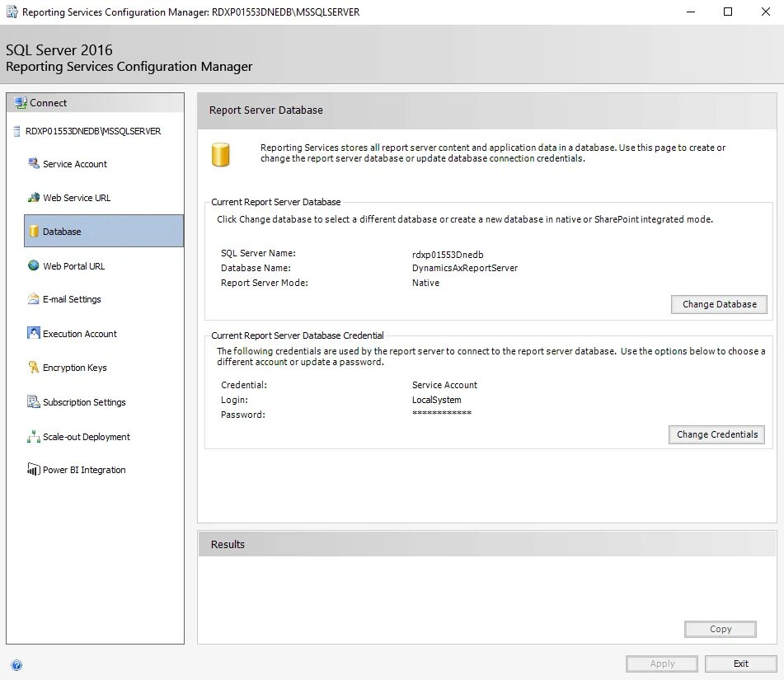This screenshot has width=784, height=680.
Task: Open E-mail Settings page
Action: tap(72, 299)
